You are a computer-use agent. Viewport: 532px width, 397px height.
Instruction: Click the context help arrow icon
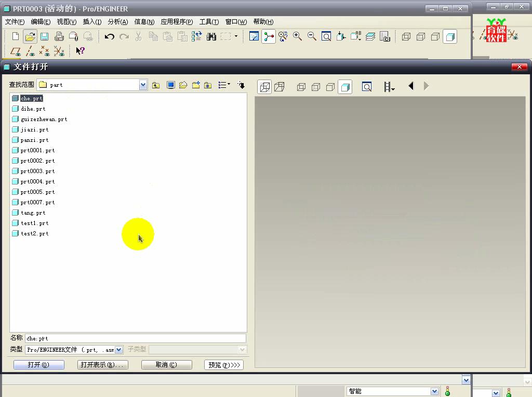pyautogui.click(x=80, y=51)
